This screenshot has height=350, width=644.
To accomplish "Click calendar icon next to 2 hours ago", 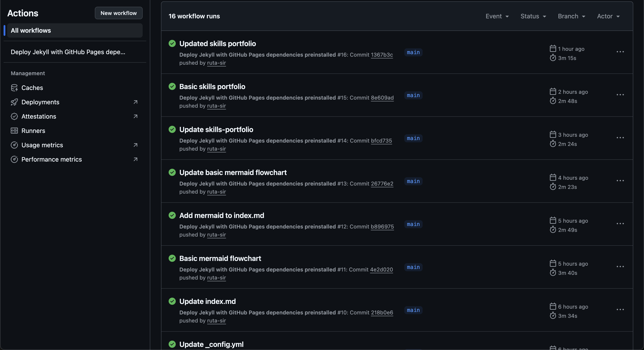I will pyautogui.click(x=553, y=92).
